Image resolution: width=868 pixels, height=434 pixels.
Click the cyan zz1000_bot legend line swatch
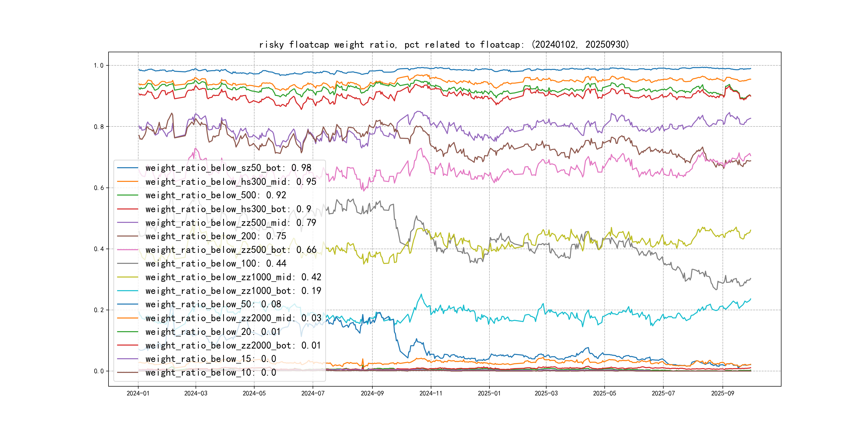(128, 291)
